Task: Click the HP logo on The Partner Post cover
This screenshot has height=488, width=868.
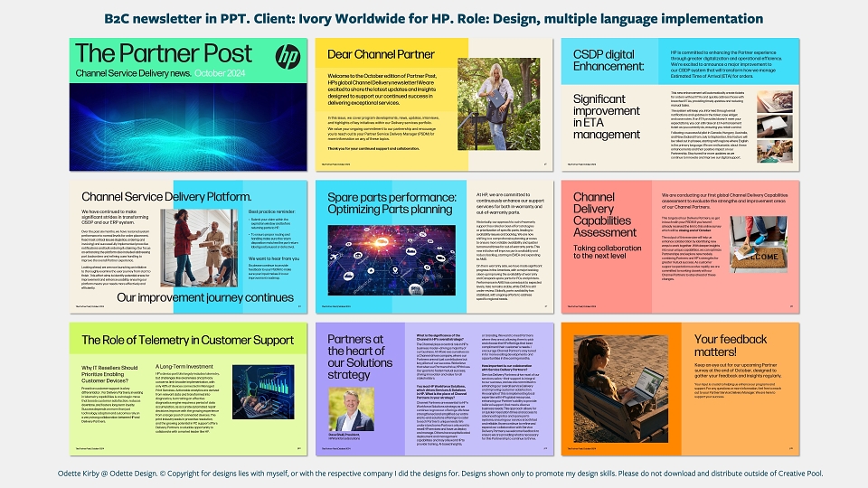Action: 288,56
